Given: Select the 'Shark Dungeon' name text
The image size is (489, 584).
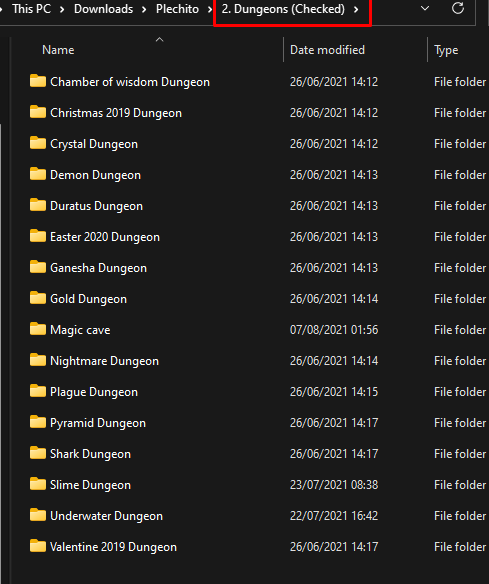Looking at the screenshot, I should click(91, 454).
